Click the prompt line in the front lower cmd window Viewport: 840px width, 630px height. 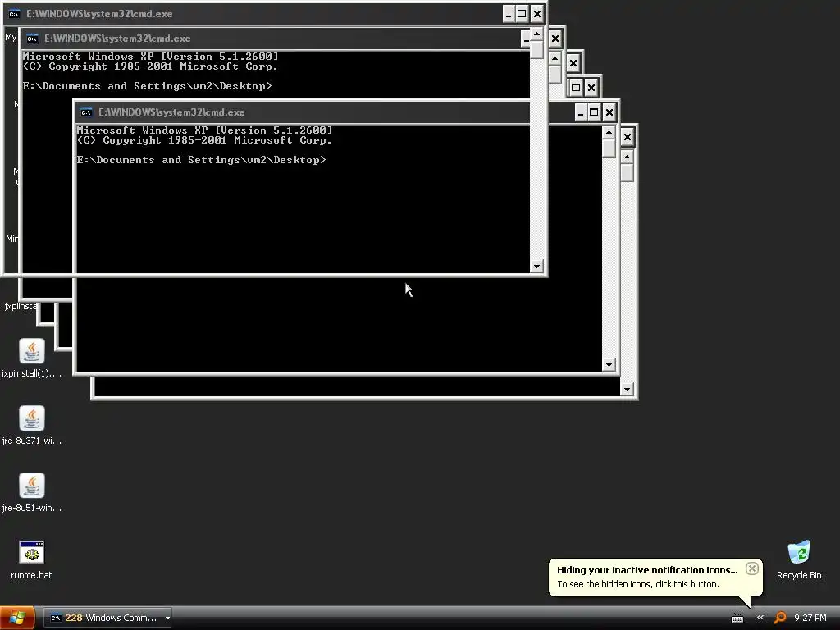201,160
